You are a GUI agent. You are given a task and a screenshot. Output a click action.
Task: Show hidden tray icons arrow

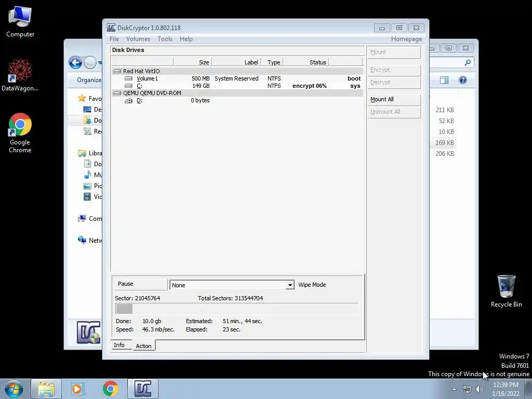point(454,389)
